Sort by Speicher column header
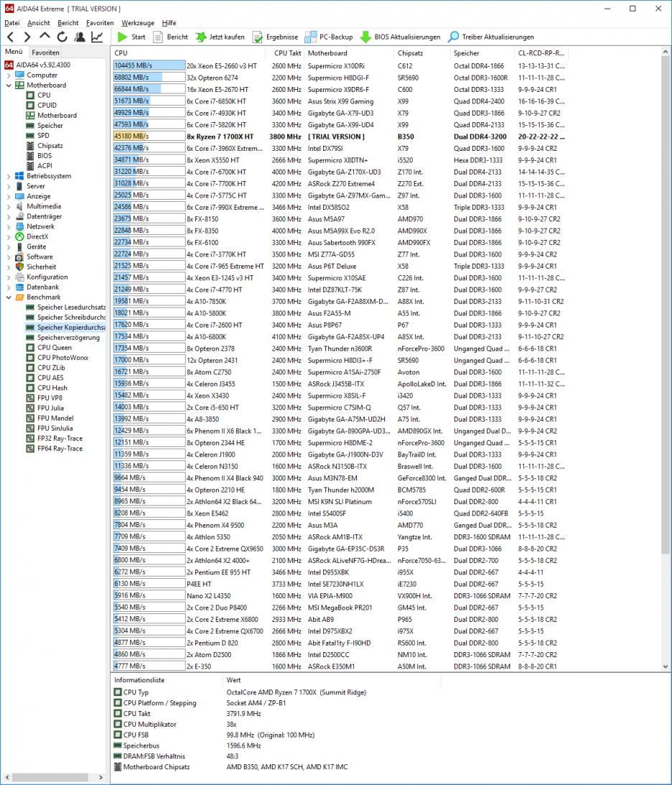 click(483, 53)
